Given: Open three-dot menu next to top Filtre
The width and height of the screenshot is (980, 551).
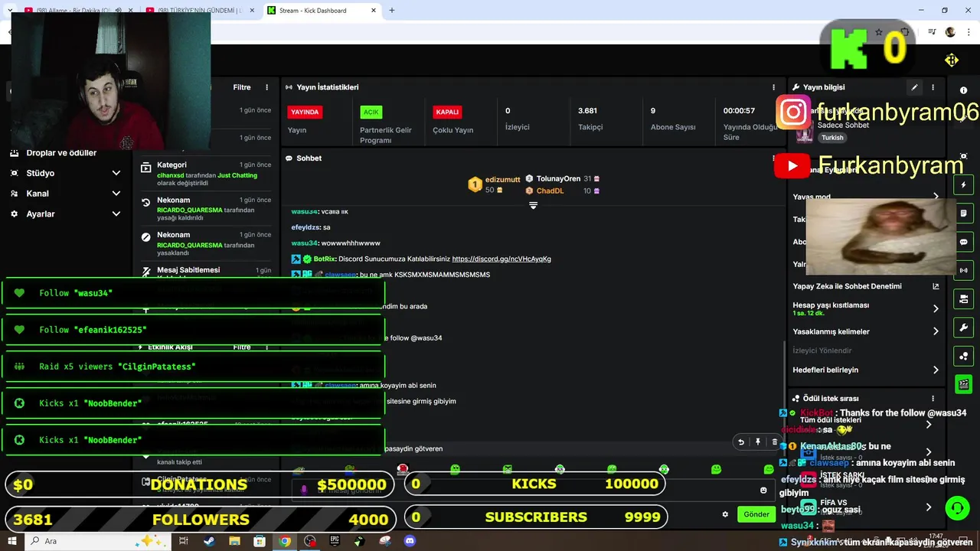Looking at the screenshot, I should [266, 87].
